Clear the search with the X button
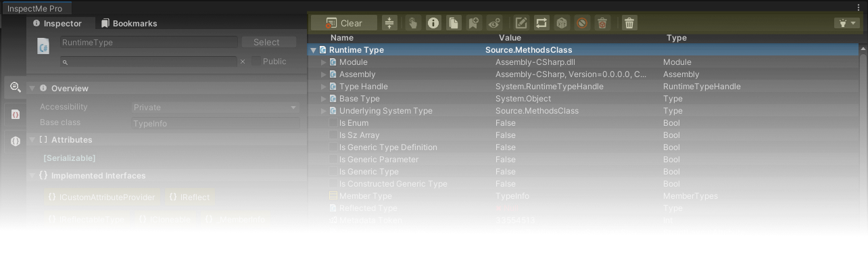The image size is (868, 263). pos(243,62)
